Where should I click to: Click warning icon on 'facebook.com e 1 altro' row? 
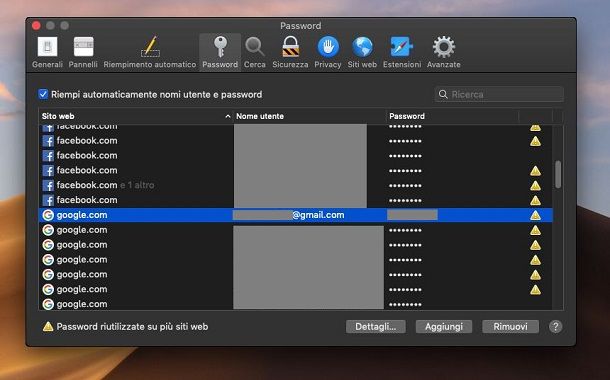click(x=535, y=186)
